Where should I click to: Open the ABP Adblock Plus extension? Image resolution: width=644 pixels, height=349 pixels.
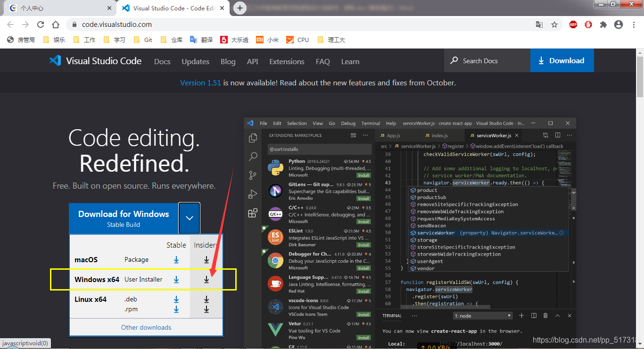click(573, 25)
